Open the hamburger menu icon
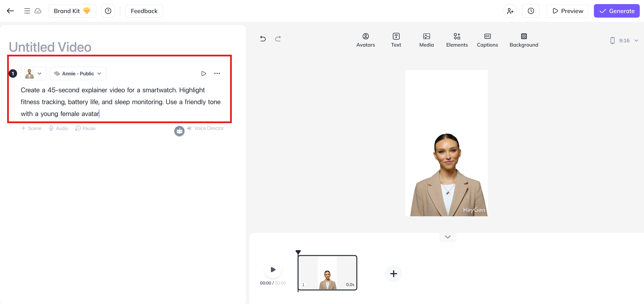 click(x=27, y=11)
